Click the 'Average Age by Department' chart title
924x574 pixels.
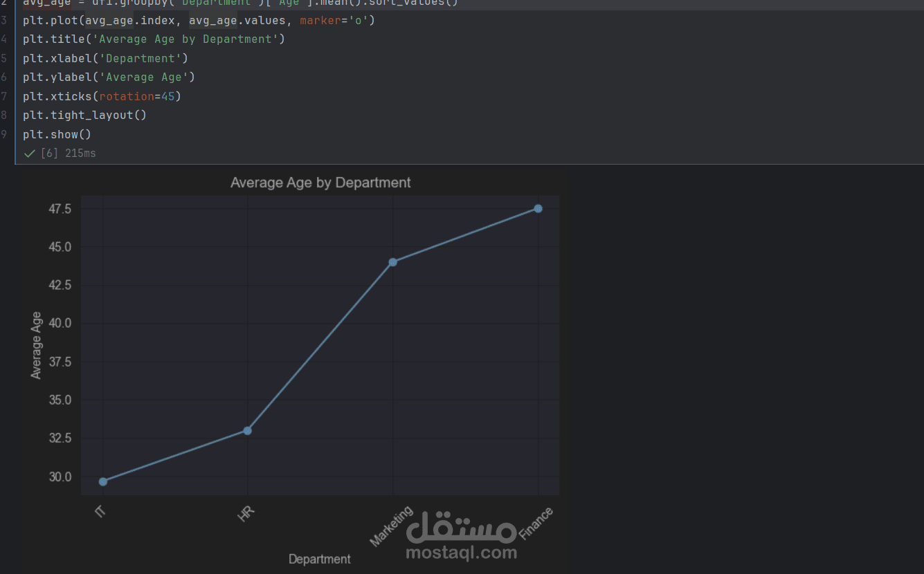[320, 183]
